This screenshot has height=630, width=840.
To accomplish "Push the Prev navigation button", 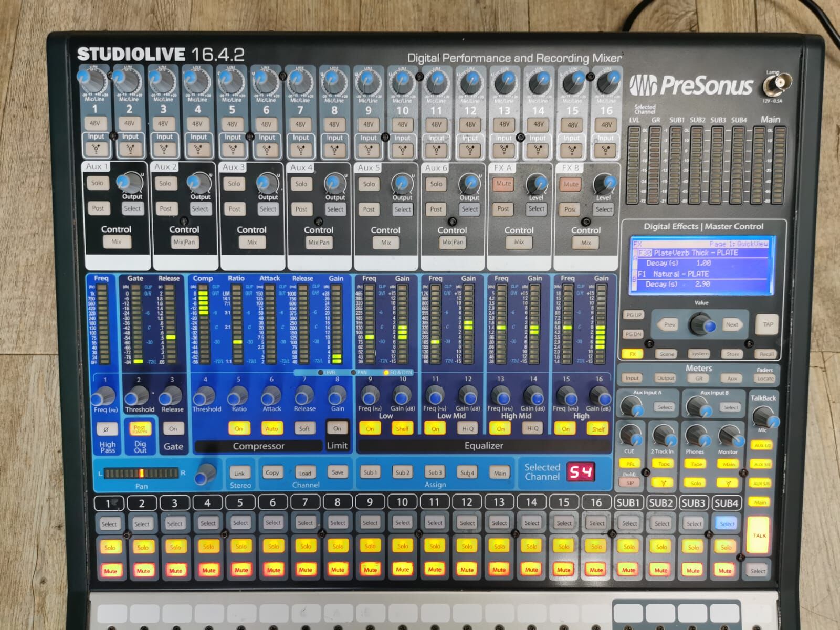I will point(668,324).
